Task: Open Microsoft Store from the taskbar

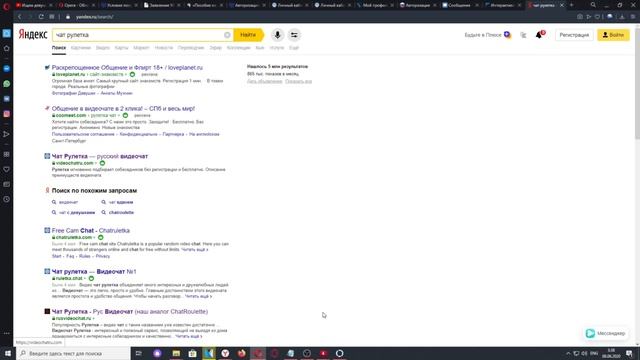Action: point(193,353)
